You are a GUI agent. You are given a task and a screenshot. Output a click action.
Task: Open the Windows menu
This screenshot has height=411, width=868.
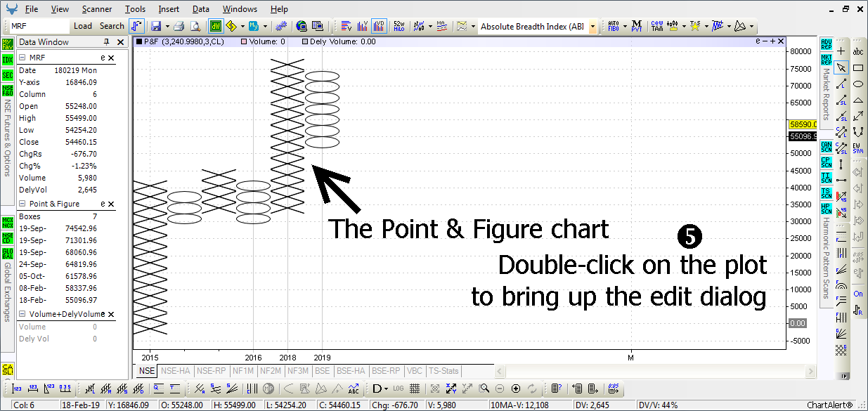pos(240,9)
